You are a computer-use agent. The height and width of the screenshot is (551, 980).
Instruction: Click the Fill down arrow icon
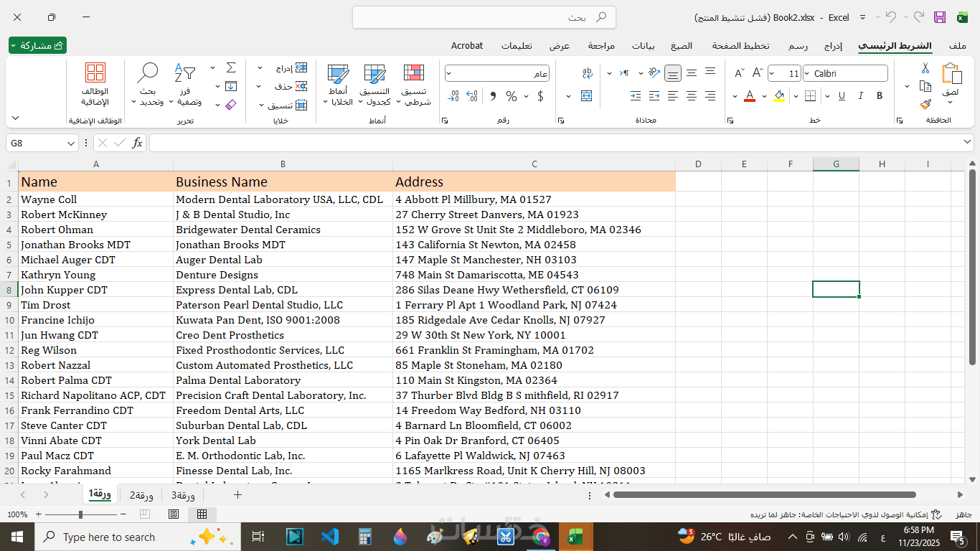click(231, 86)
